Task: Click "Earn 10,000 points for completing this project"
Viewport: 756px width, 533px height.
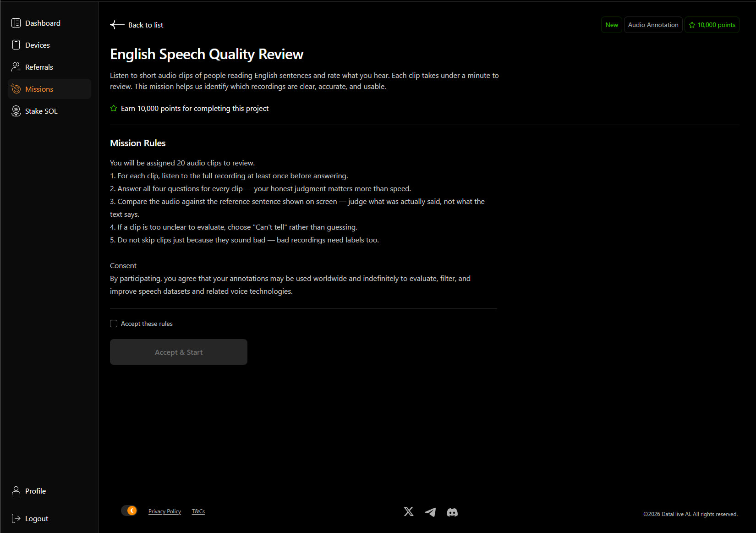Action: (x=195, y=108)
